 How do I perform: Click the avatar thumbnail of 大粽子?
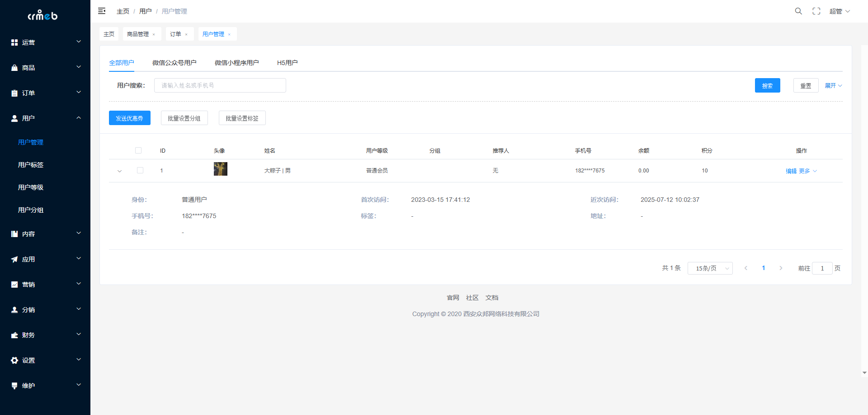pyautogui.click(x=220, y=169)
